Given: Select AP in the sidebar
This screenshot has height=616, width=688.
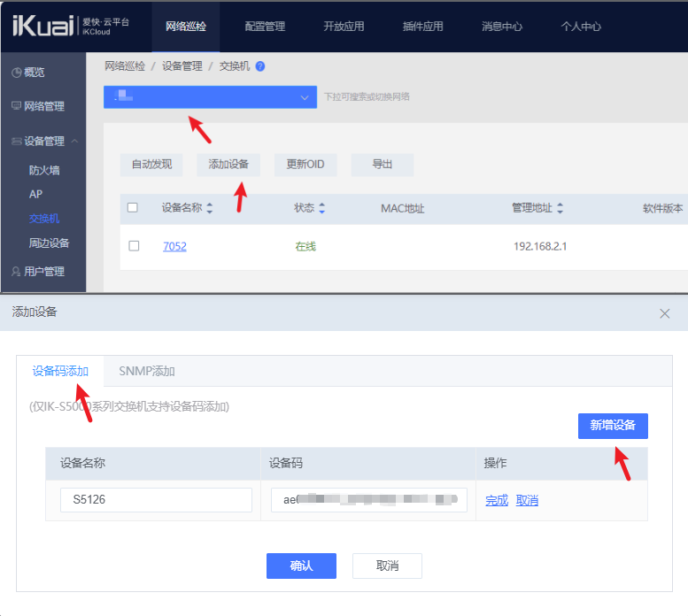Looking at the screenshot, I should click(35, 194).
